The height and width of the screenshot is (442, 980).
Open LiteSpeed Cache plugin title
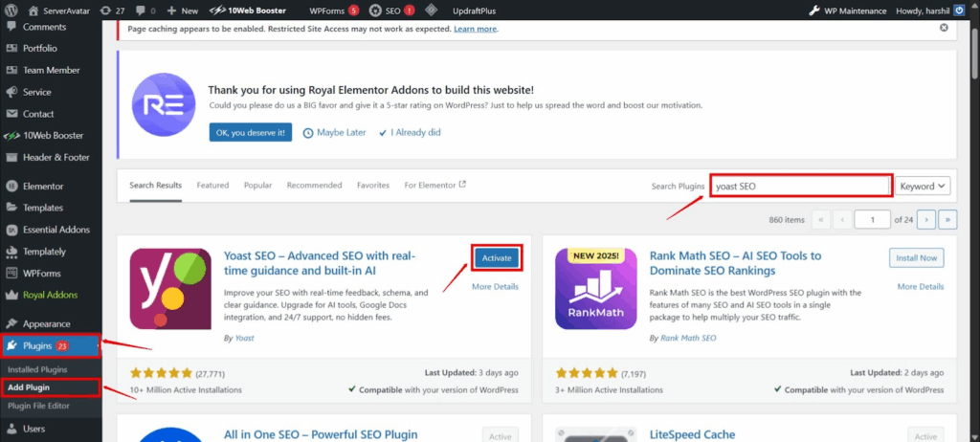(x=693, y=434)
